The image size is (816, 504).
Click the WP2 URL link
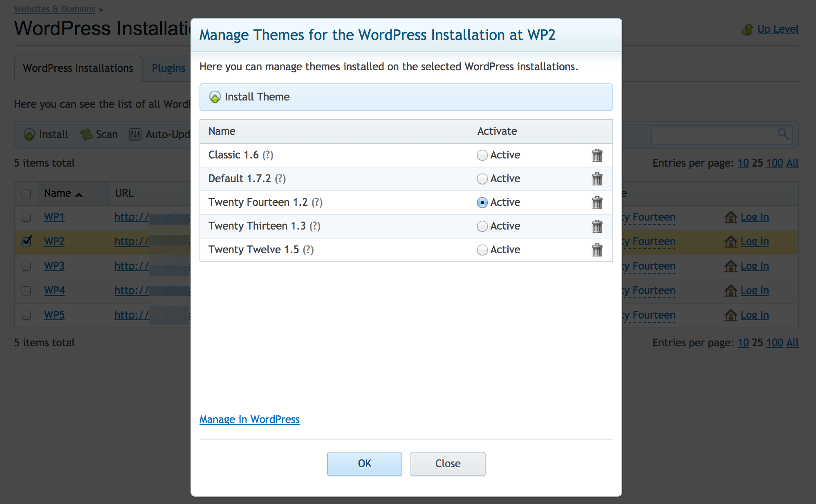click(152, 242)
